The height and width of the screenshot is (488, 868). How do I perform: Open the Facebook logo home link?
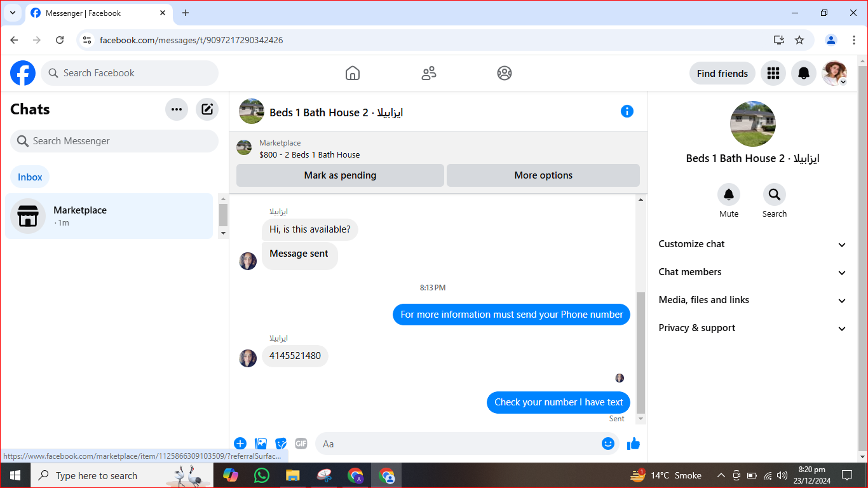(x=23, y=73)
